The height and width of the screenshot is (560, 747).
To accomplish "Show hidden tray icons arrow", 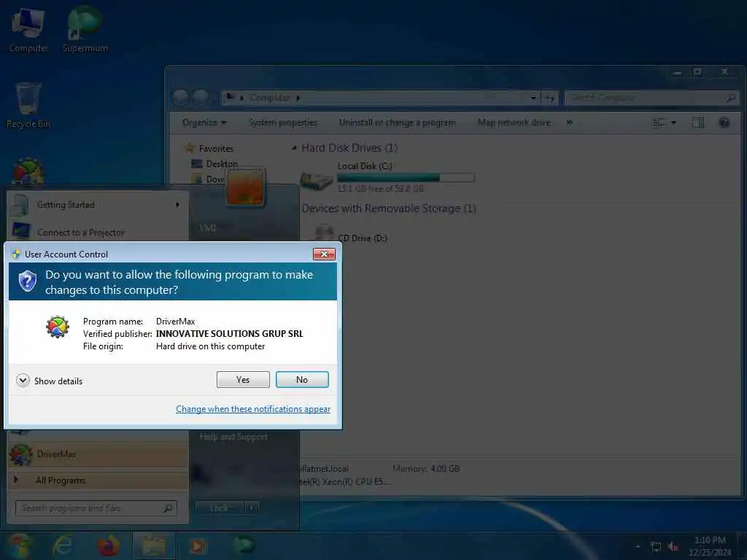I will 638,547.
